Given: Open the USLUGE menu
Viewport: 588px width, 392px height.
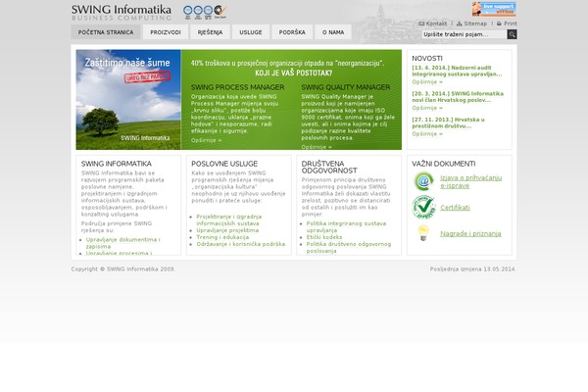Looking at the screenshot, I should point(251,32).
